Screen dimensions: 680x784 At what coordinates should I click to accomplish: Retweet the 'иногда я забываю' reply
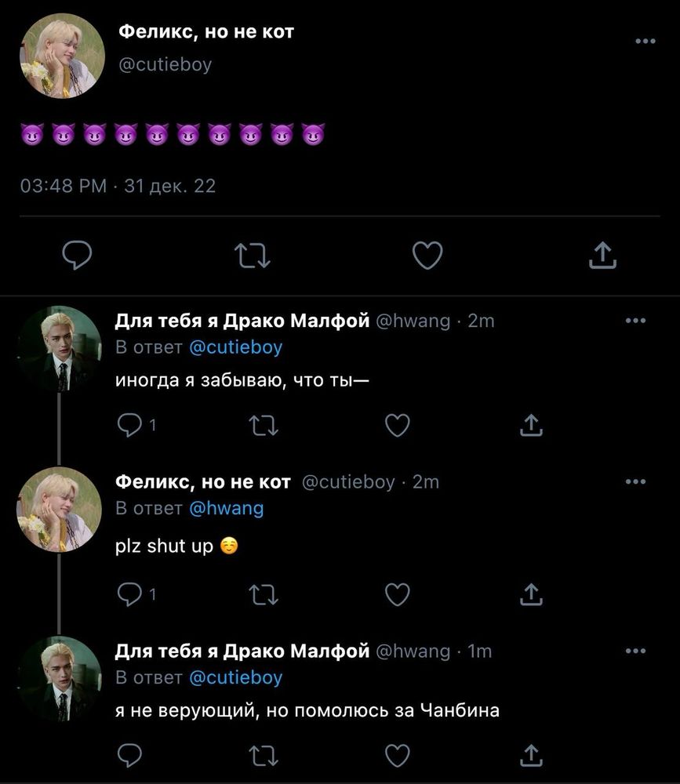262,425
